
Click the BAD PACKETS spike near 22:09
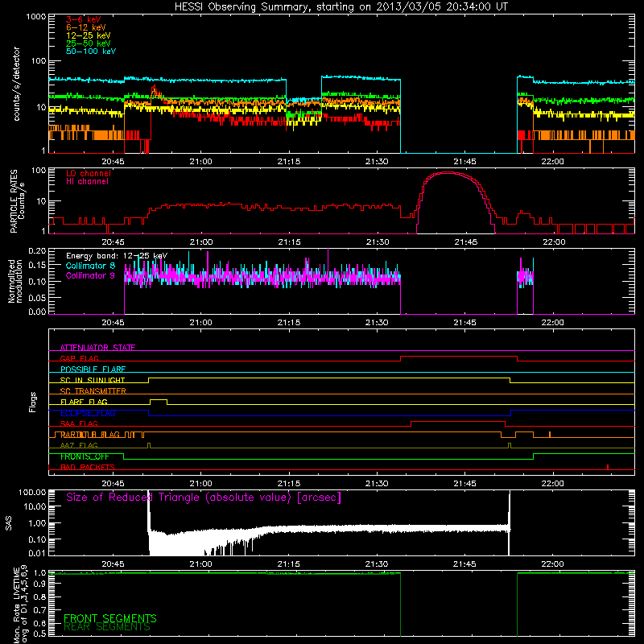(608, 467)
